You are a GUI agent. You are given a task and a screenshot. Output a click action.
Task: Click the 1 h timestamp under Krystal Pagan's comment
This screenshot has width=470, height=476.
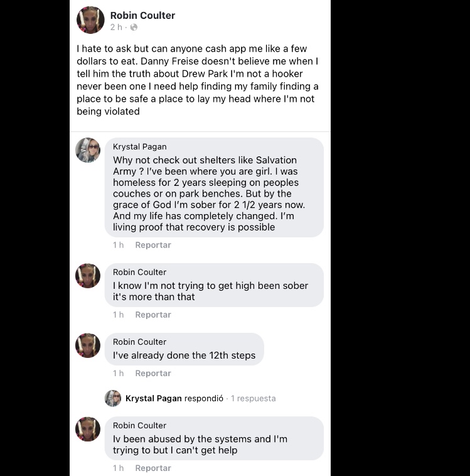(119, 245)
